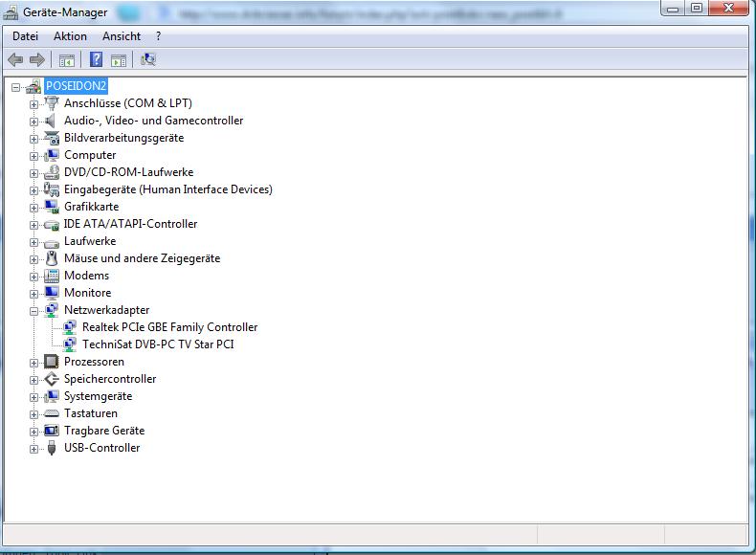
Task: Select TechniSat DVB-PC TV Star PCI
Action: (x=158, y=344)
